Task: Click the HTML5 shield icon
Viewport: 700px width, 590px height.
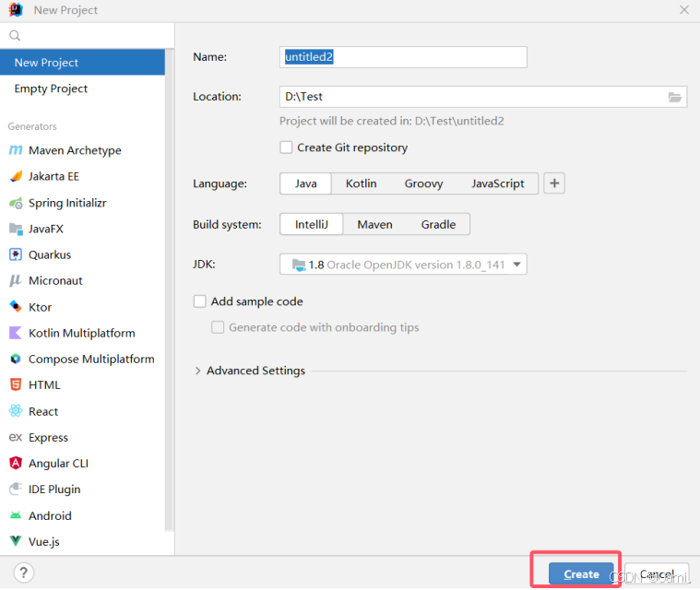Action: 16,384
